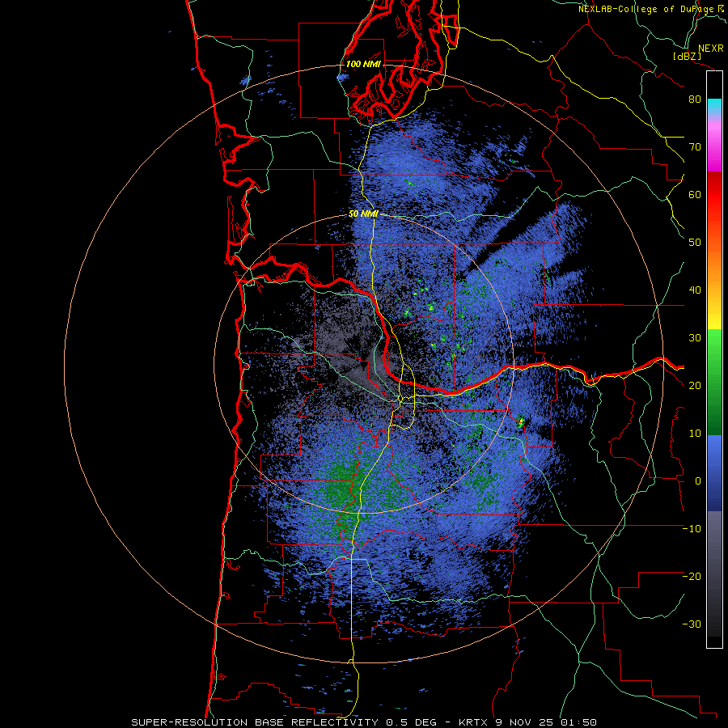This screenshot has height=728, width=728.
Task: Click the 60 value on the dBZ scale
Action: pos(695,195)
